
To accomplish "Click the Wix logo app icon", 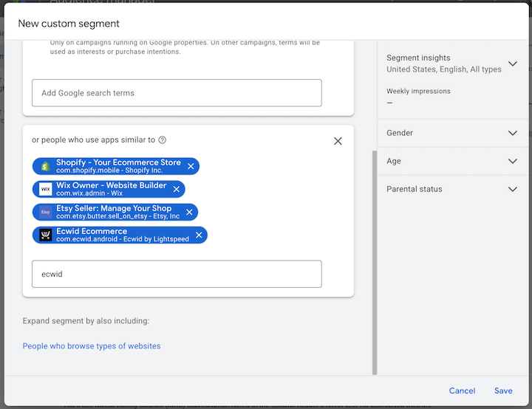I will coord(46,189).
